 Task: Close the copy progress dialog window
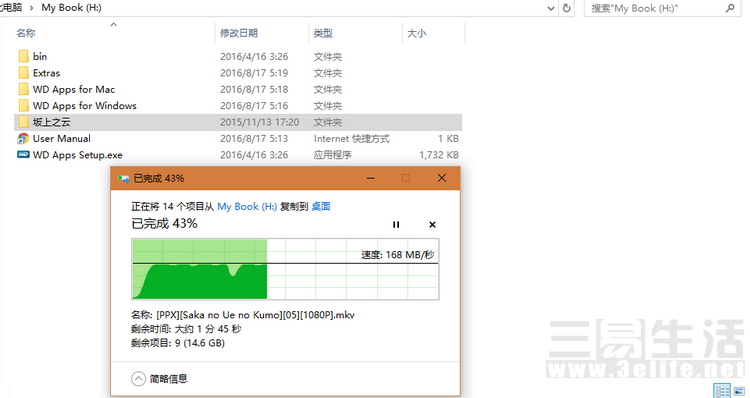pyautogui.click(x=441, y=178)
